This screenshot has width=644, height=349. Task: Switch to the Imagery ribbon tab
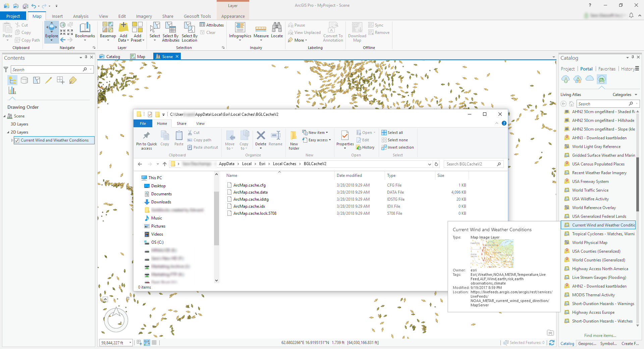[x=144, y=16]
